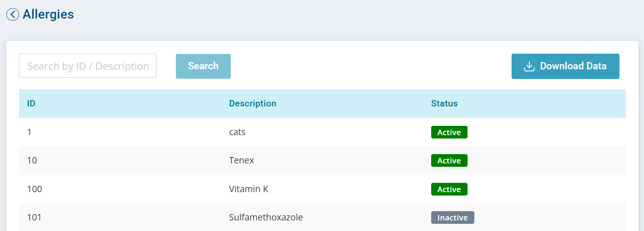Click the Inactive badge for Sulfamethoxazole
644x231 pixels.
pos(453,217)
